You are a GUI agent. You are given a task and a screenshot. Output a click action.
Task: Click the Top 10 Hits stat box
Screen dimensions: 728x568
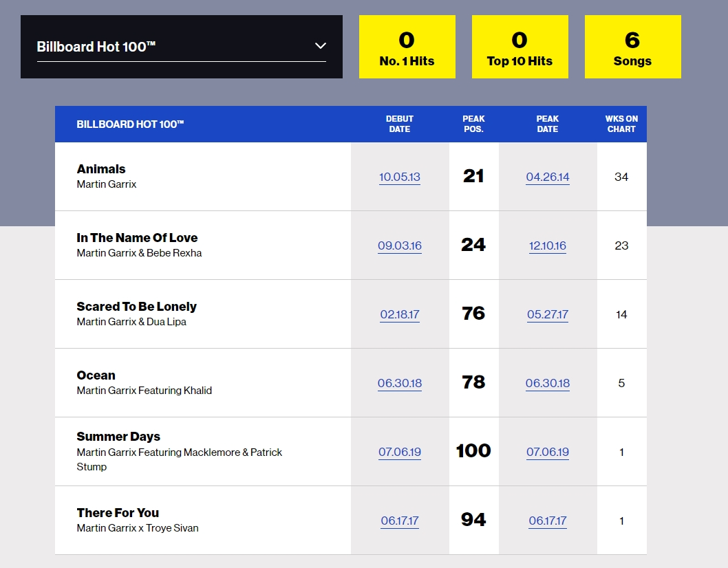pyautogui.click(x=520, y=47)
